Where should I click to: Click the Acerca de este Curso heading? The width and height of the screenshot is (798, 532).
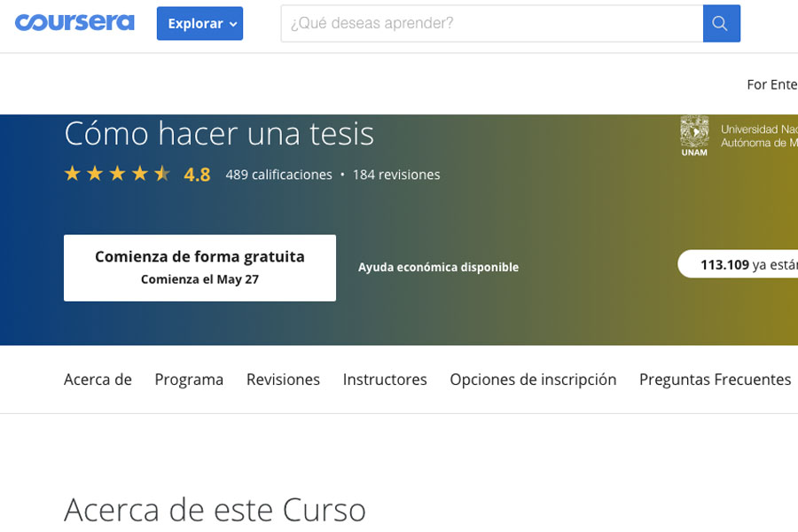[215, 510]
